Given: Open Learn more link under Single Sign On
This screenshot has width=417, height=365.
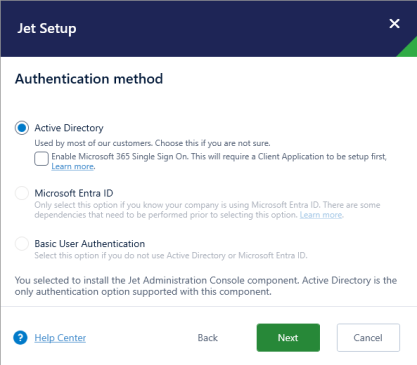Looking at the screenshot, I should click(x=73, y=166).
